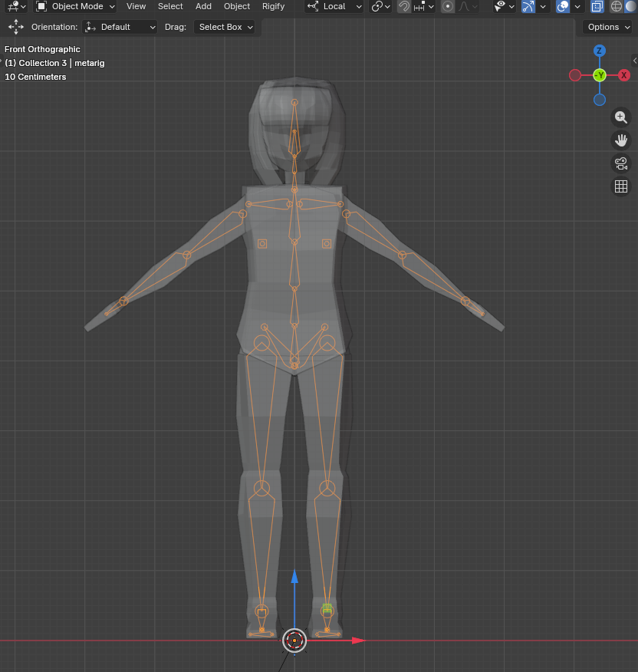Open the View menu

tap(136, 6)
